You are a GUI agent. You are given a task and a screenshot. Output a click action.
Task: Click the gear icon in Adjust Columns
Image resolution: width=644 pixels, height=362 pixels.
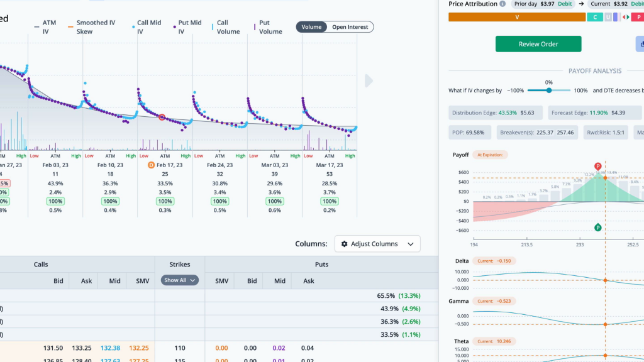point(344,244)
